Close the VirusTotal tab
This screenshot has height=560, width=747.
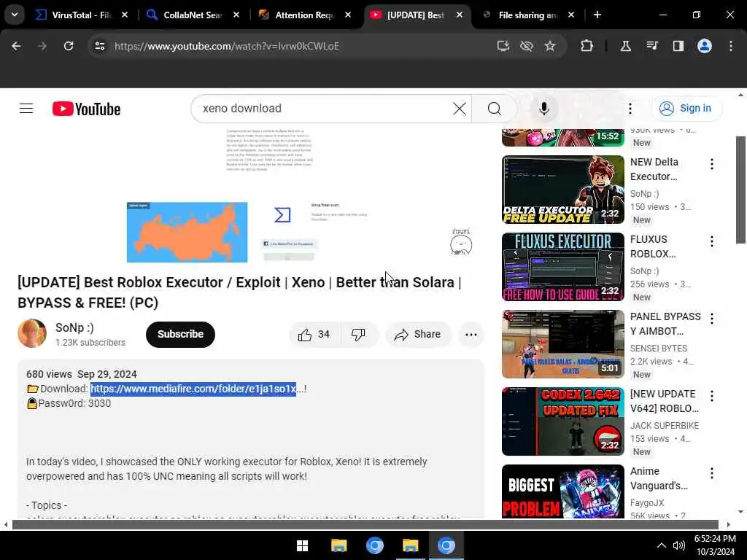point(125,15)
